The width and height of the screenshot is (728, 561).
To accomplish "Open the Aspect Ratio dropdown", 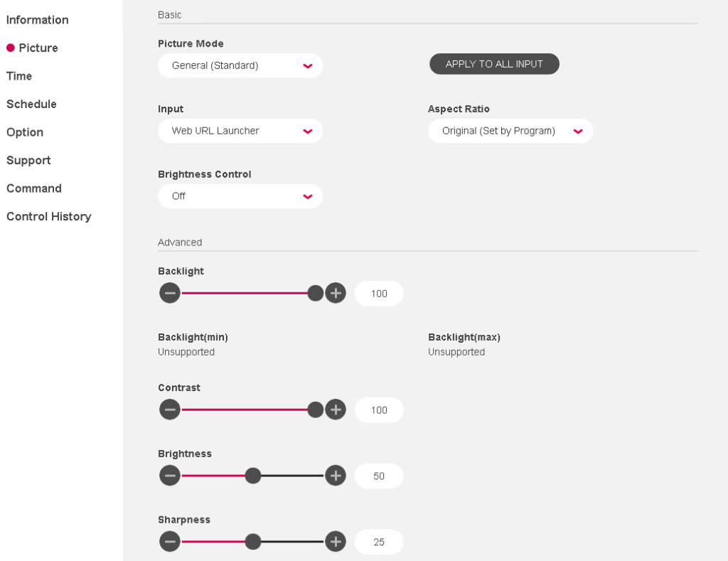I will 510,131.
